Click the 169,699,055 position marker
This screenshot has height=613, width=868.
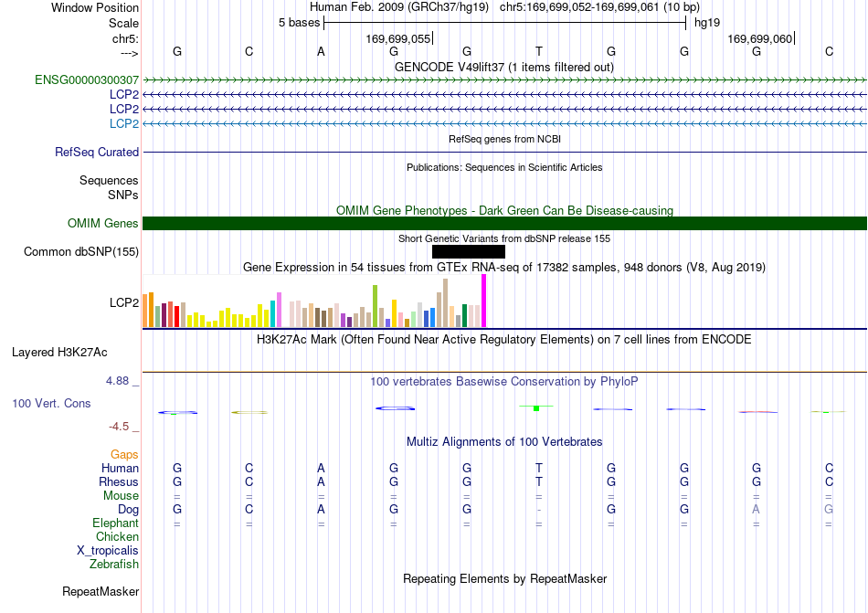(399, 38)
